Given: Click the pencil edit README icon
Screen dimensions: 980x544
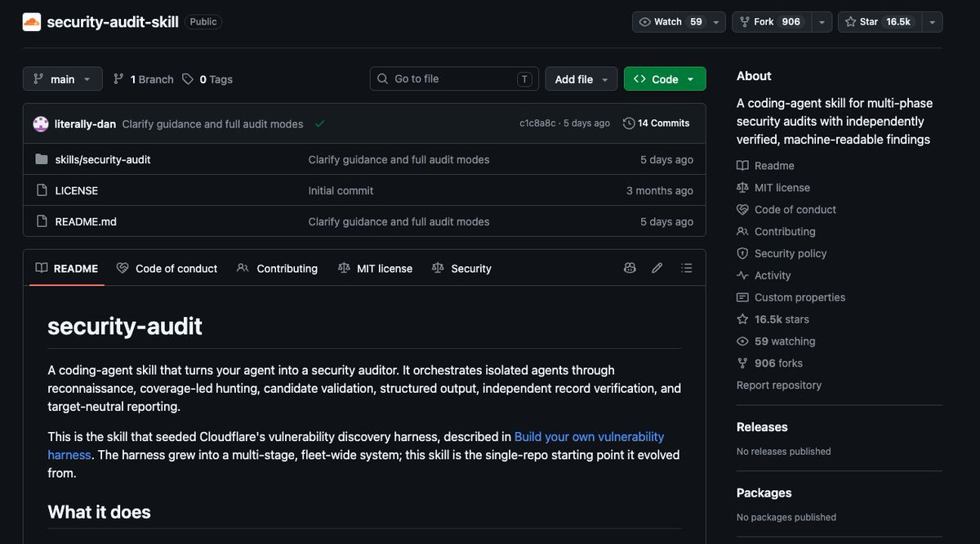Looking at the screenshot, I should 657,268.
